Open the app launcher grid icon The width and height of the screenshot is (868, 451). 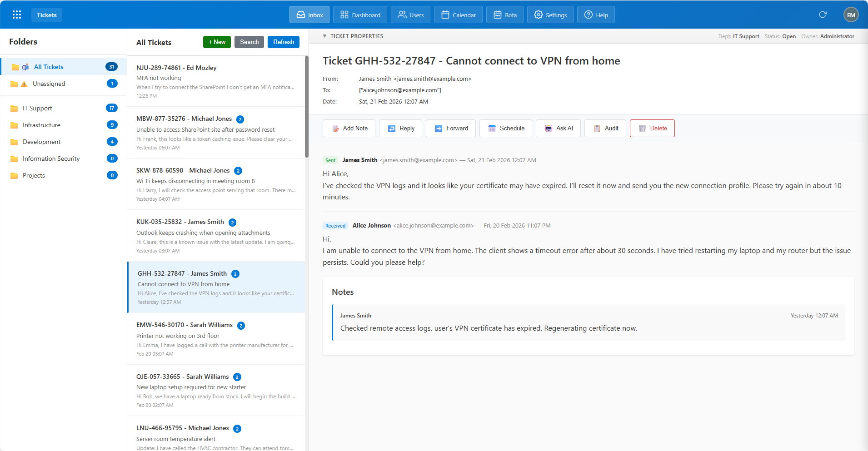[17, 15]
